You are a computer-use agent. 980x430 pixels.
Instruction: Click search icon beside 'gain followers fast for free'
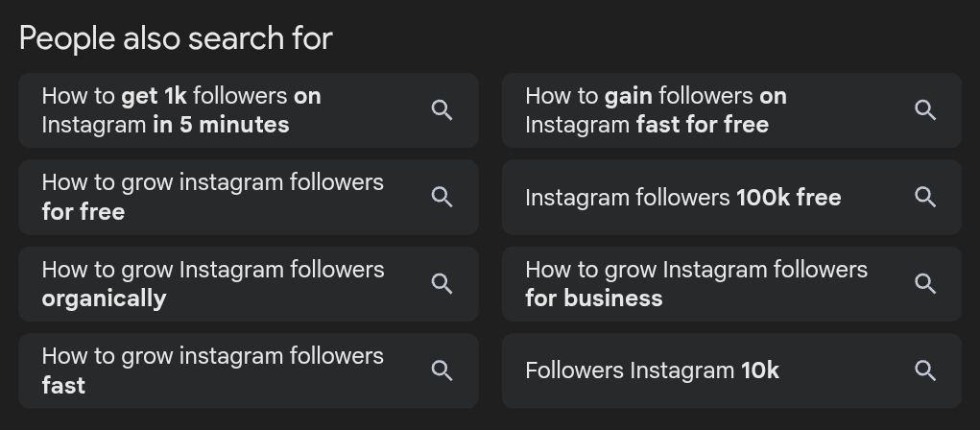pos(925,110)
